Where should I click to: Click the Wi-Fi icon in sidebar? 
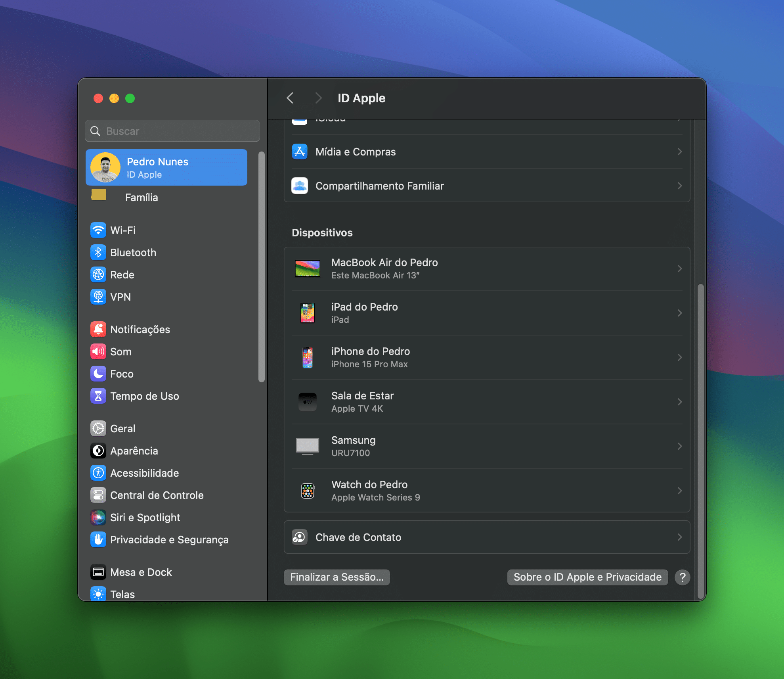[98, 230]
